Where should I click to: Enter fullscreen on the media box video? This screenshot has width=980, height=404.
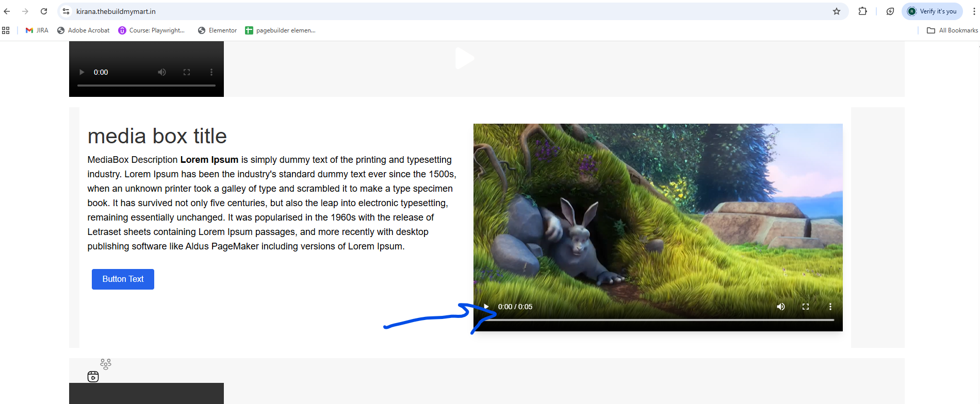click(x=806, y=307)
